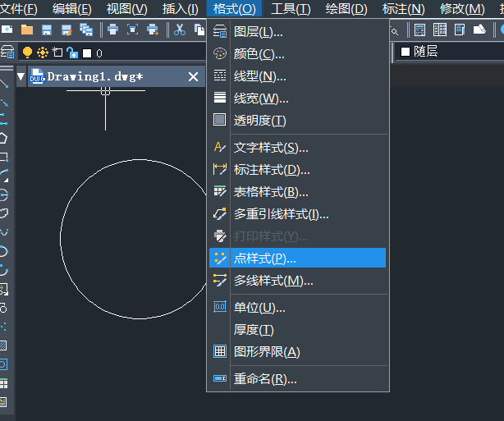Toggle layer 0 on/off lightbulb
The height and width of the screenshot is (421, 504).
pyautogui.click(x=27, y=53)
